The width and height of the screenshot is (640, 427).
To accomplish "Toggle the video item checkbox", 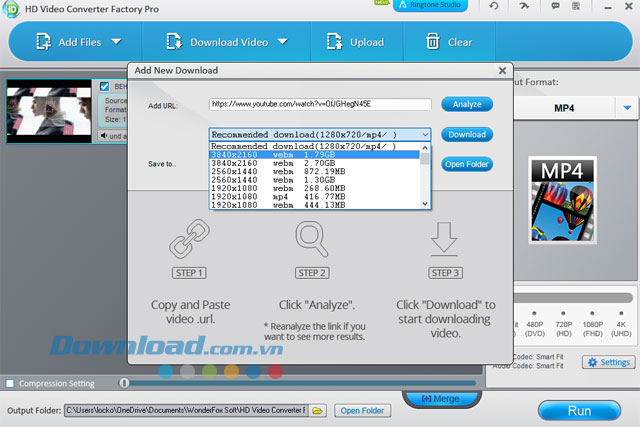I will coord(104,86).
